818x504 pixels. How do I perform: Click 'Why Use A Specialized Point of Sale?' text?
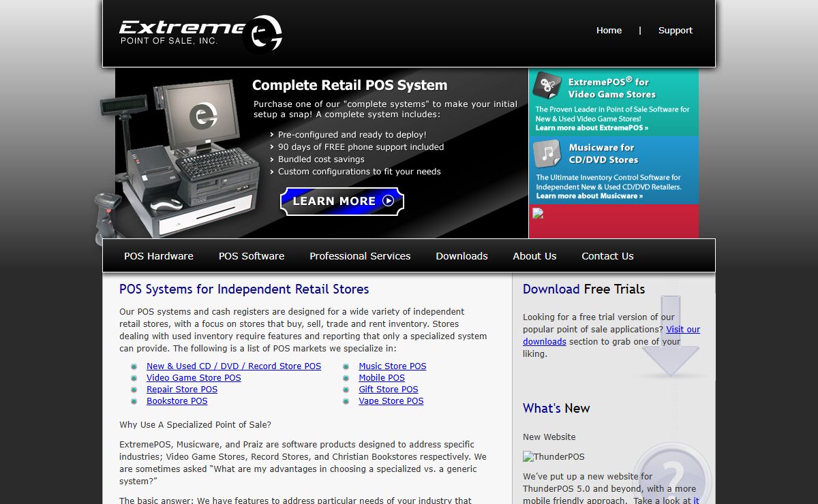195,425
